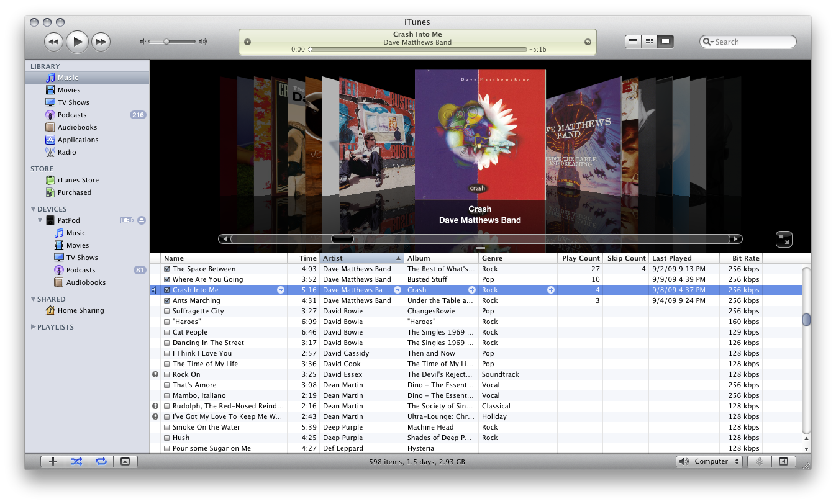The height and width of the screenshot is (504, 836).
Task: Collapse the DEVICES section
Action: tap(33, 209)
